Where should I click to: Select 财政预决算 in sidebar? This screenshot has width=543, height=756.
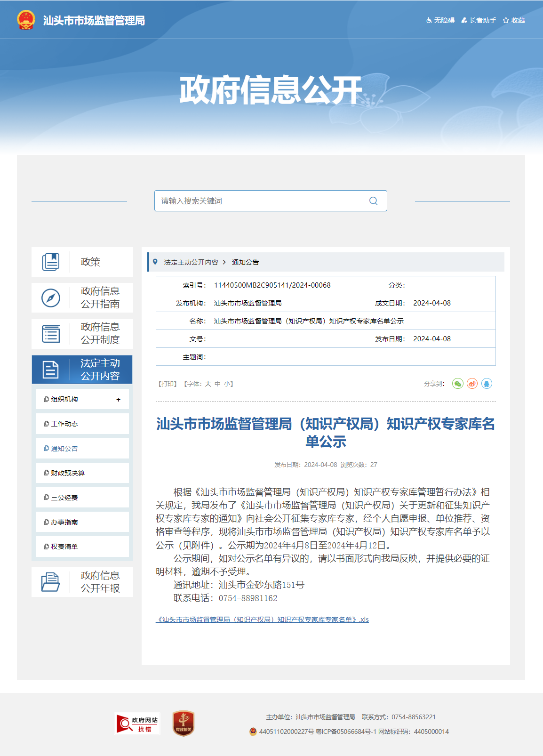tap(68, 473)
